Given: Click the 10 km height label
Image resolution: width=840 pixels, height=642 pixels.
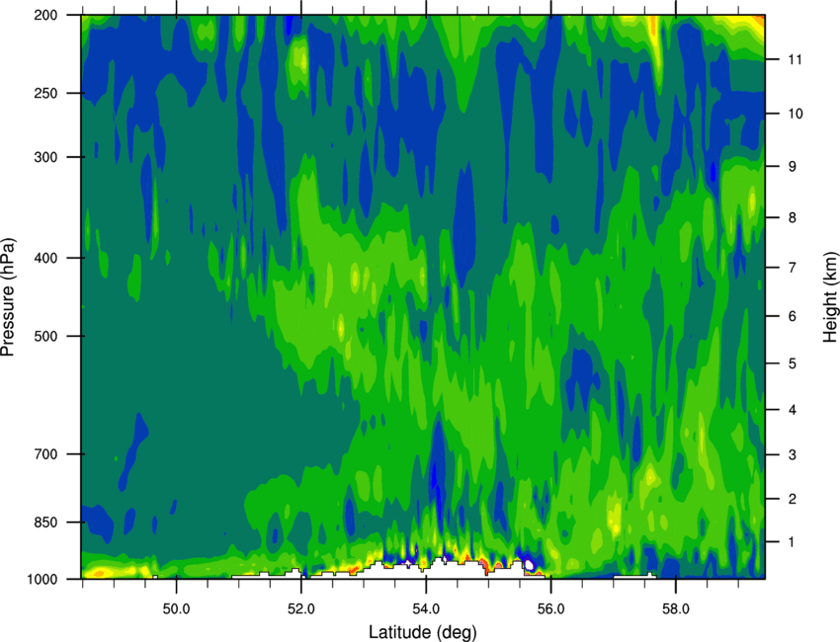Looking at the screenshot, I should point(796,114).
